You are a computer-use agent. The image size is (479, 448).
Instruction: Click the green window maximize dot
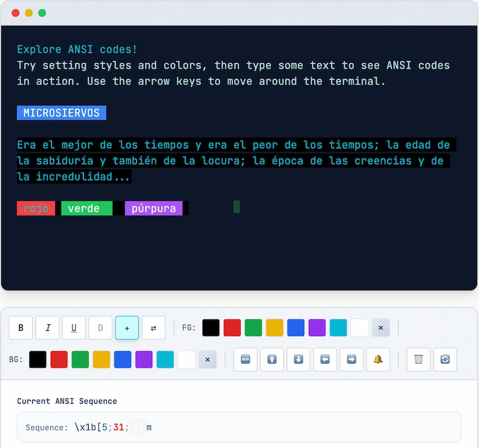pyautogui.click(x=42, y=13)
